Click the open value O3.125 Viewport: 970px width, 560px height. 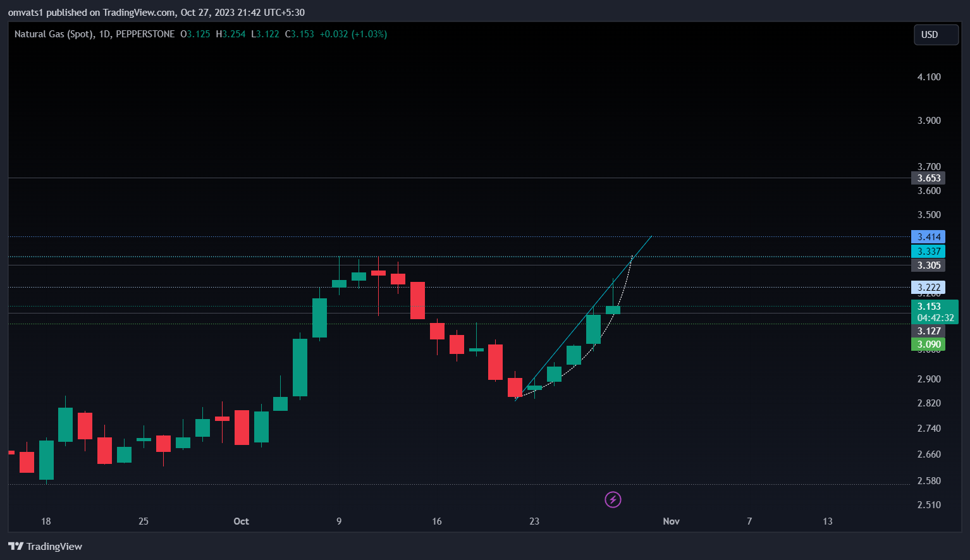[195, 34]
